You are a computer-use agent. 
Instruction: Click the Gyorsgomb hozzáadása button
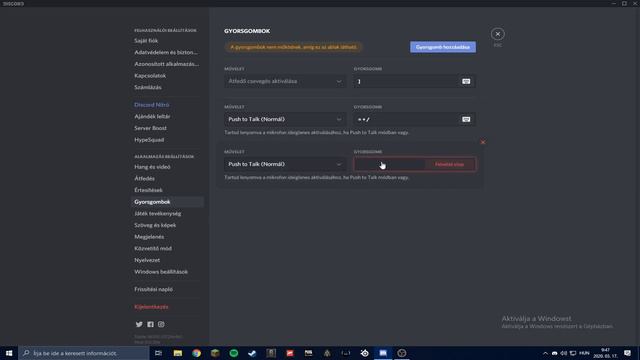tap(443, 47)
